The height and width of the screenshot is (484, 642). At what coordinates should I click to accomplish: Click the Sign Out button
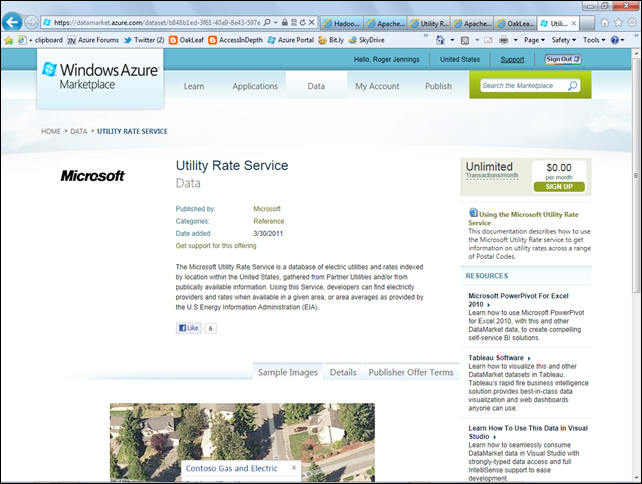(x=563, y=59)
